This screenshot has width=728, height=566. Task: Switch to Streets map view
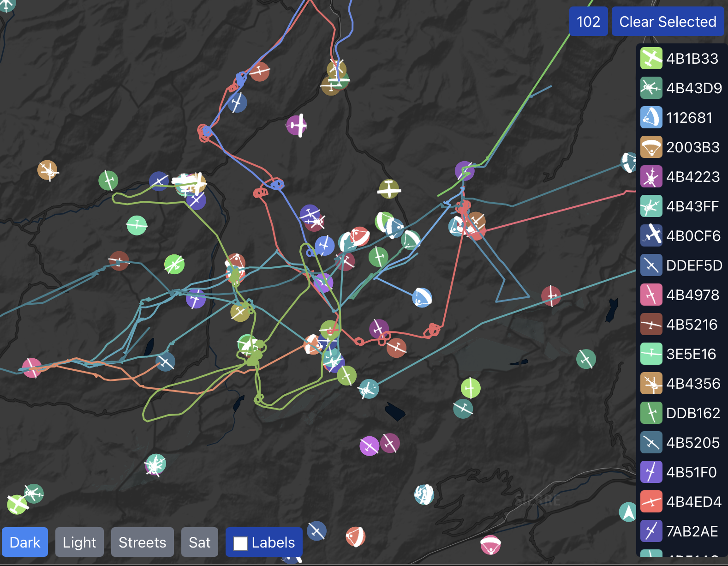coord(142,542)
